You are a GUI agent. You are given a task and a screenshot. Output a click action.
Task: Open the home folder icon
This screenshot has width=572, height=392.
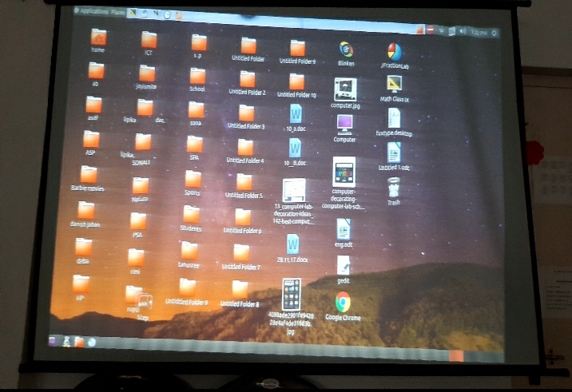(98, 38)
